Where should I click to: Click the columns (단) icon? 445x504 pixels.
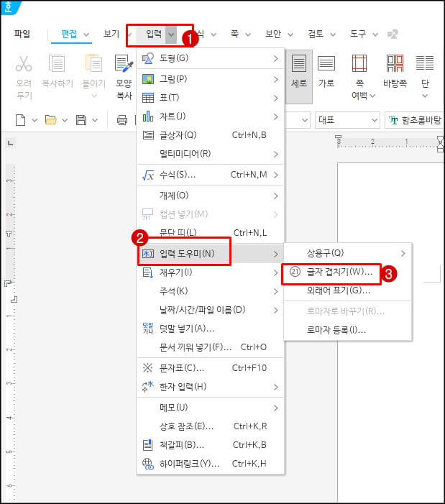click(425, 63)
